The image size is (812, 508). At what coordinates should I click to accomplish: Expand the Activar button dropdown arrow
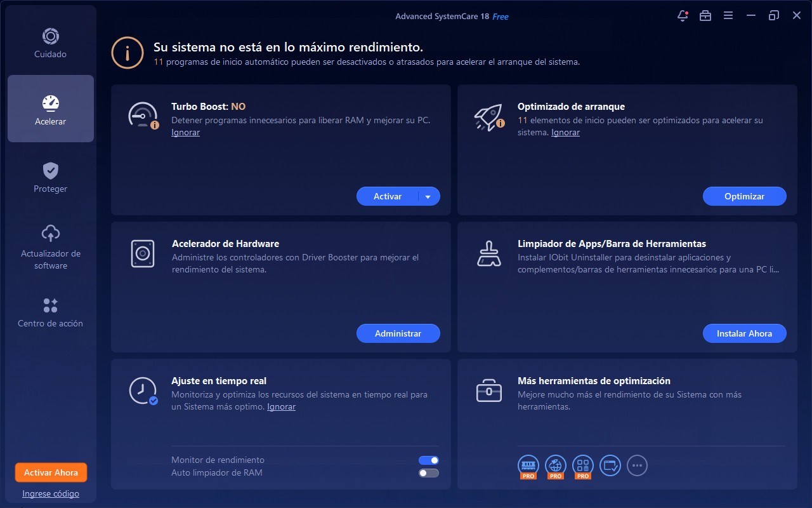tap(428, 197)
